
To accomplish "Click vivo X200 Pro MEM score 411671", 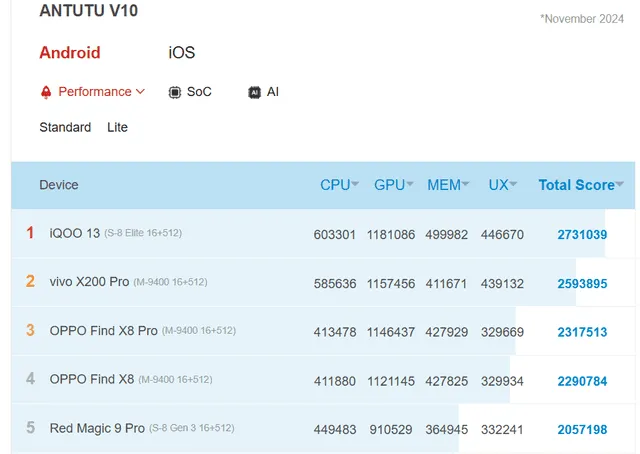I will click(x=446, y=284).
